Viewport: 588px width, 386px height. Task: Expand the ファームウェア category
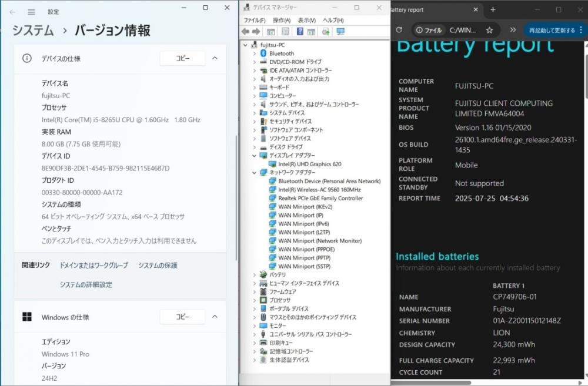click(254, 291)
